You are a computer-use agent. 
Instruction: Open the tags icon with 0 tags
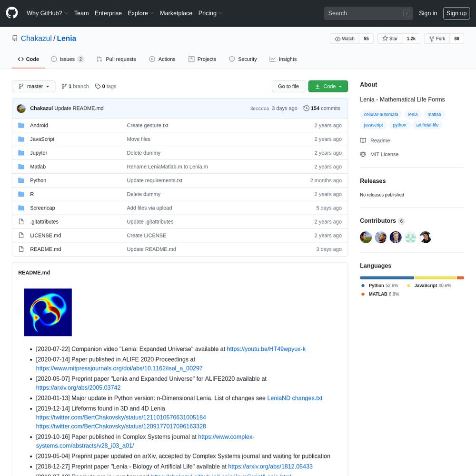coord(98,87)
